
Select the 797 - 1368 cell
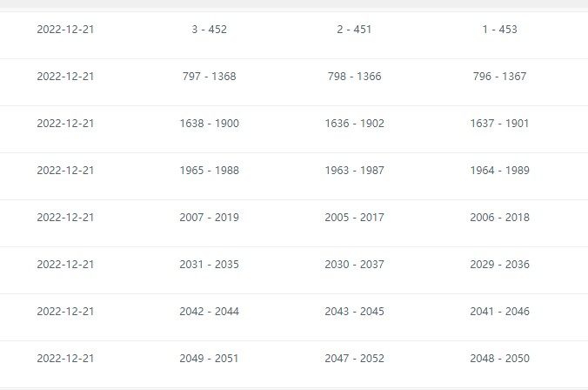209,77
